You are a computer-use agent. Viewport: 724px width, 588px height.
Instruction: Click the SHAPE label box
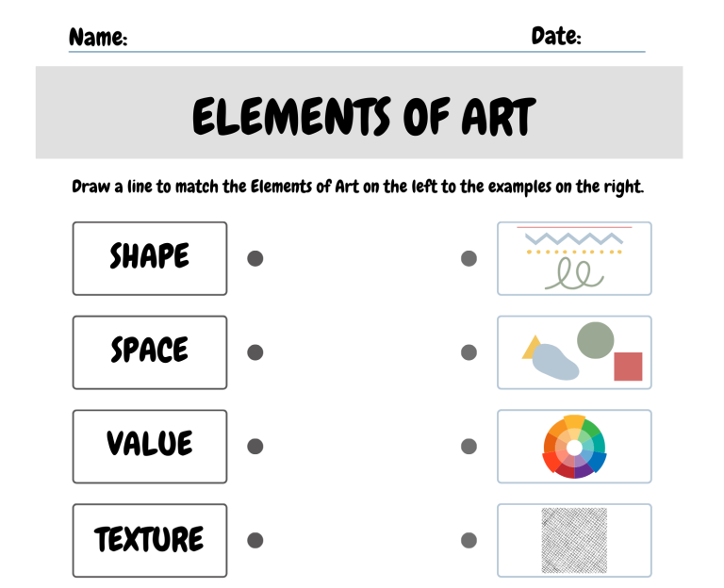click(x=150, y=258)
